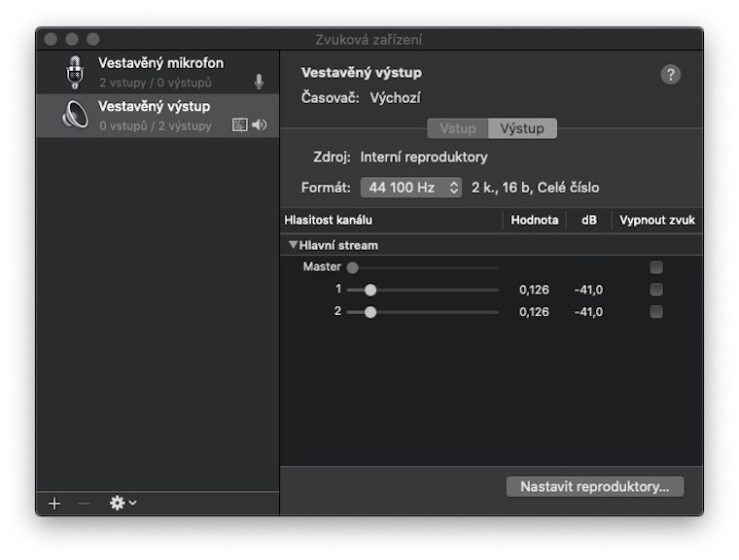Image resolution: width=739 pixels, height=560 pixels.
Task: Collapse the Hlavní stream section
Action: (x=294, y=245)
